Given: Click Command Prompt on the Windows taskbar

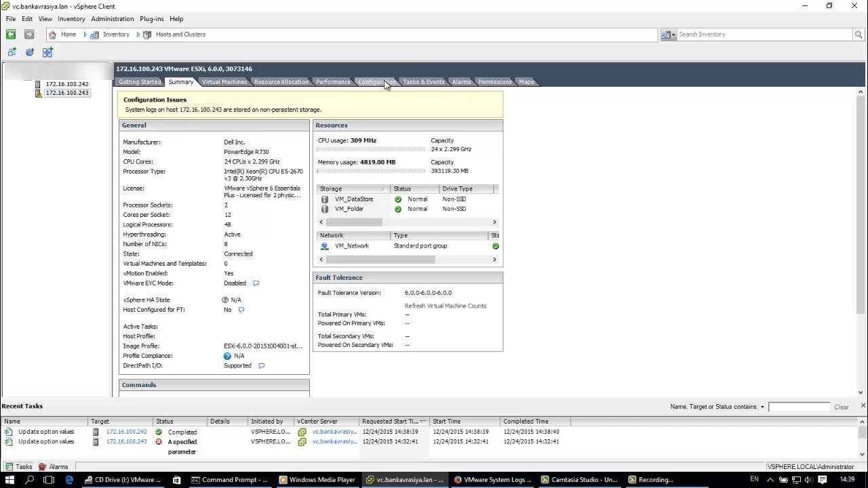Looking at the screenshot, I should pyautogui.click(x=229, y=480).
